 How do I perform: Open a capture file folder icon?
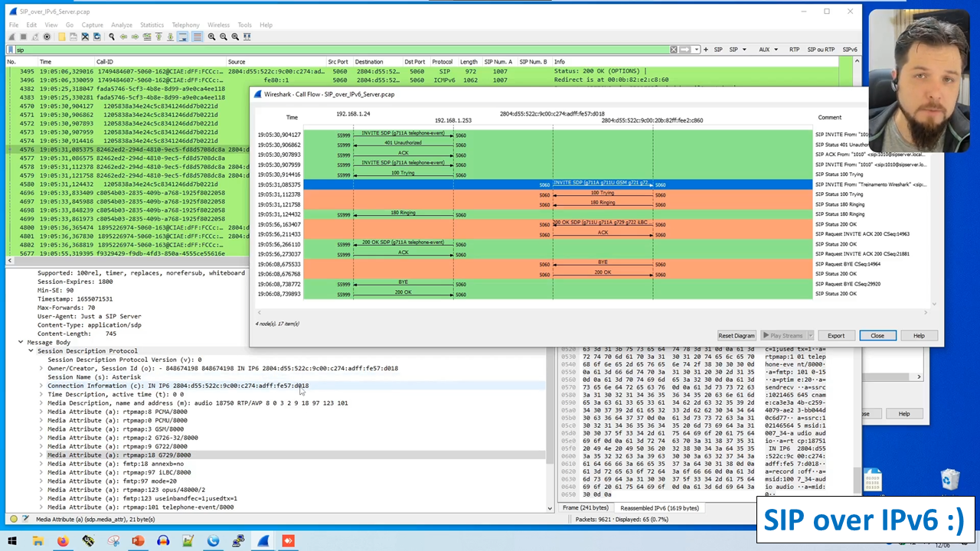coord(62,37)
